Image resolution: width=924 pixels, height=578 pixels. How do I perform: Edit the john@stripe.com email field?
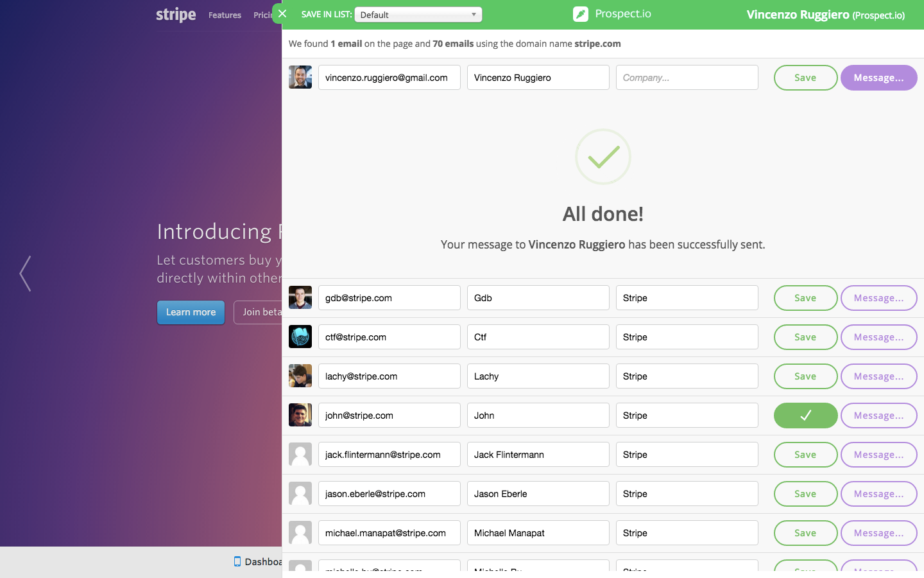(x=389, y=416)
